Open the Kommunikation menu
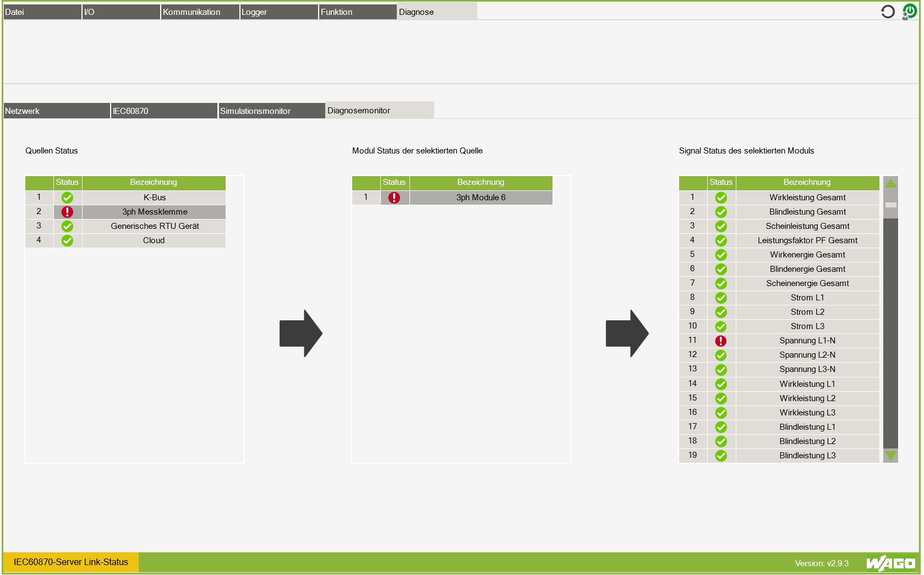Image resolution: width=924 pixels, height=575 pixels. pos(200,12)
